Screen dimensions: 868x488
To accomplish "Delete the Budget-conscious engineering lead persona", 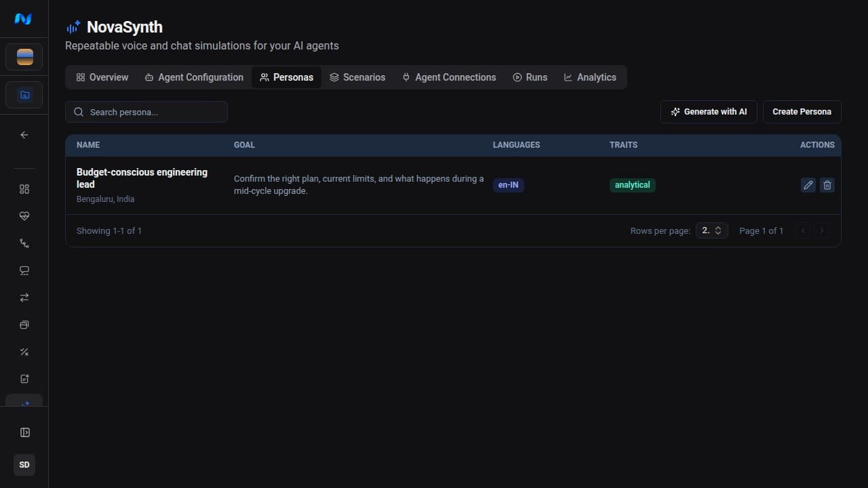I will pos(827,185).
